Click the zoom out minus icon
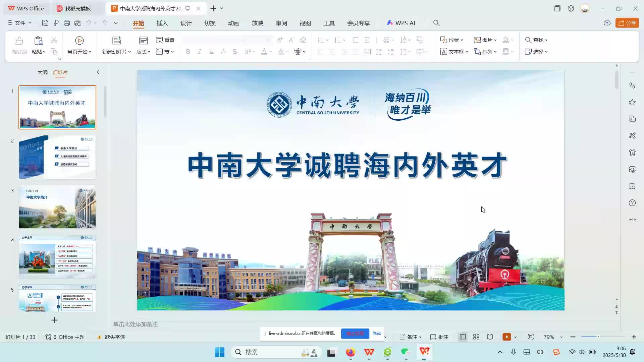 [573, 337]
